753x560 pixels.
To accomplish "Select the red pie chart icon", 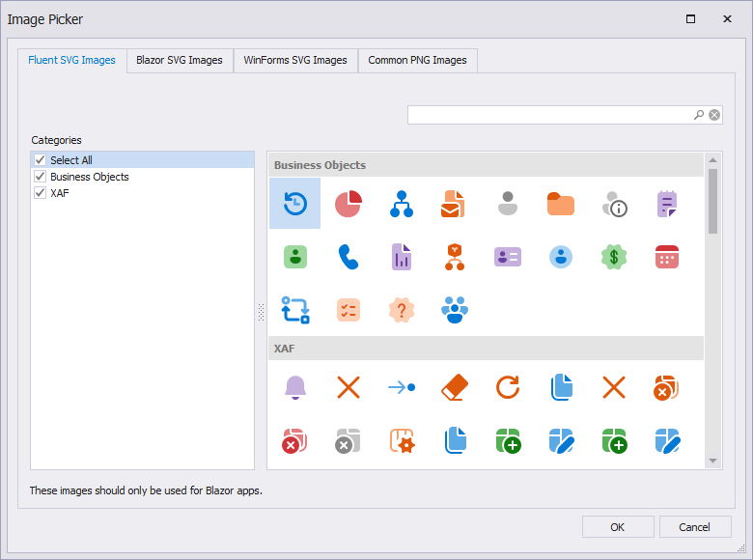I will point(348,204).
